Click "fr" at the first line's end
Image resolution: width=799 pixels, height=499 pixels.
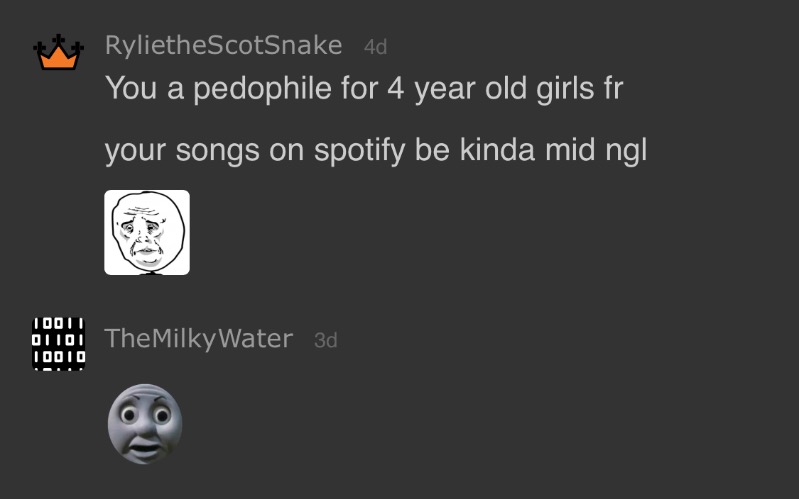click(611, 88)
